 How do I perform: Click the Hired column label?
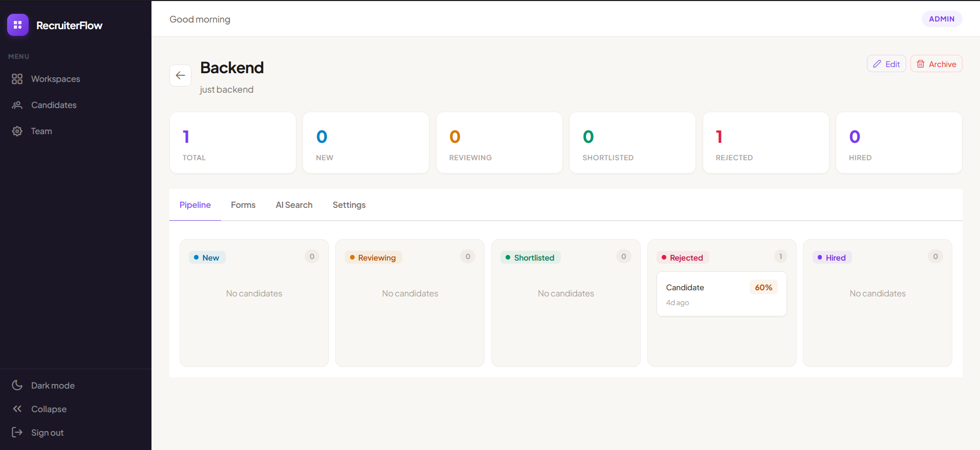pos(835,258)
